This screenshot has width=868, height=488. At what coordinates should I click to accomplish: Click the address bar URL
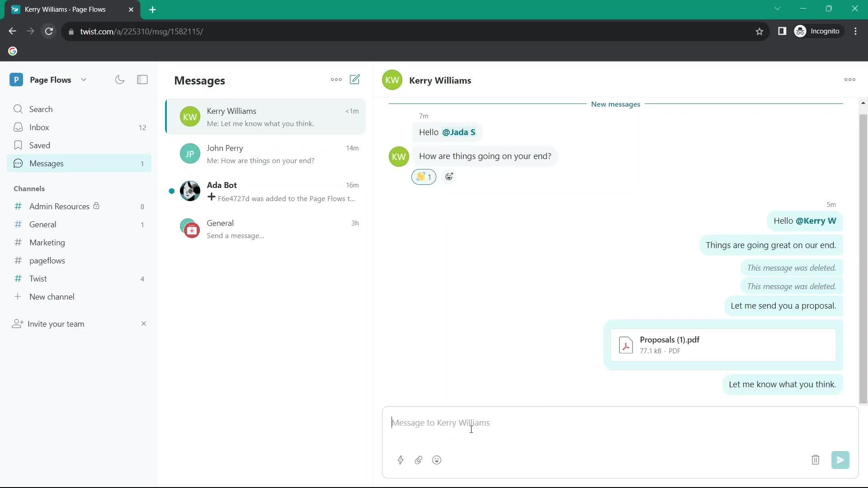pos(142,32)
